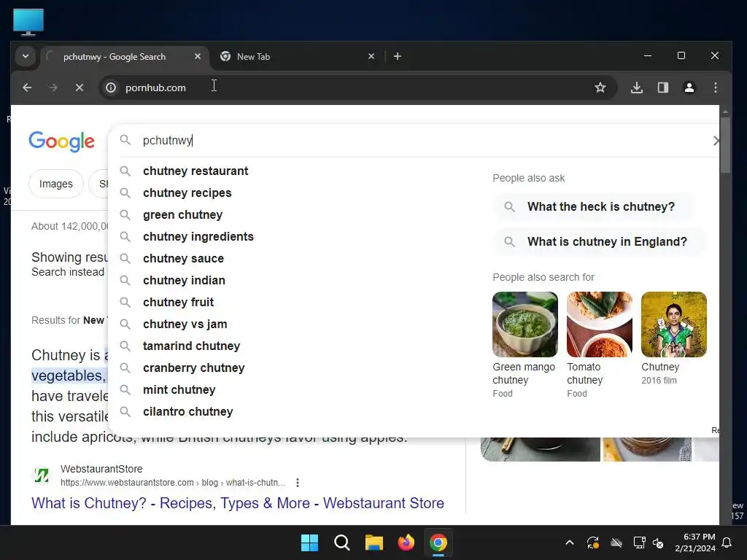Open Chutney 2016 film thumbnail
747x560 pixels.
pos(673,324)
